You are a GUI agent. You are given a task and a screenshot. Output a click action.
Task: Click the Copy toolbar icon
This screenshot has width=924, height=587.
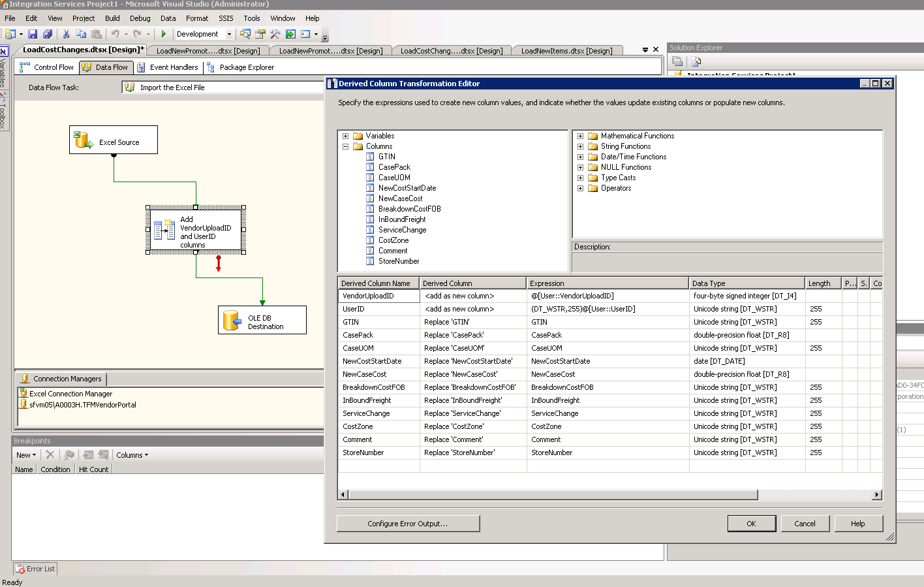pyautogui.click(x=81, y=33)
